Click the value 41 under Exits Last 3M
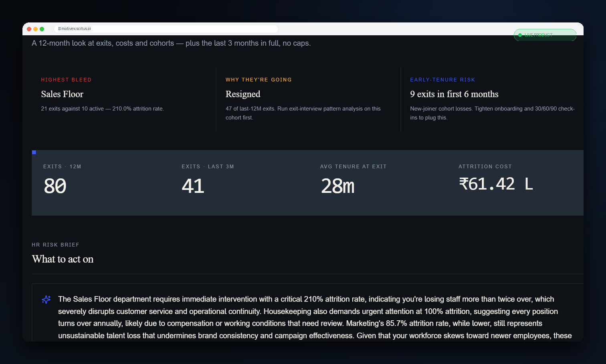 point(193,186)
